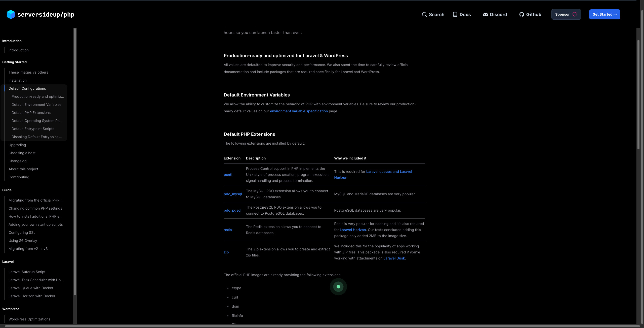Screen dimensions: 644x328
Task: Select Default Configurations in sidebar
Action: click(27, 88)
